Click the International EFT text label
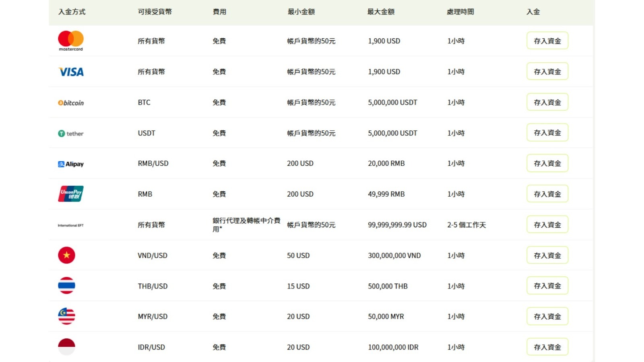644x362 pixels. point(70,225)
